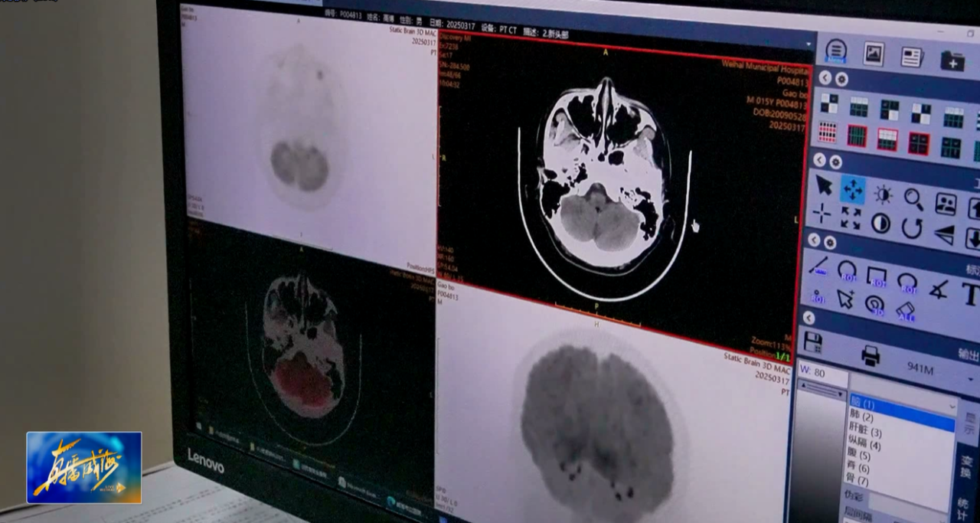The image size is (980, 523).
Task: Click the add folder icon
Action: click(x=952, y=60)
